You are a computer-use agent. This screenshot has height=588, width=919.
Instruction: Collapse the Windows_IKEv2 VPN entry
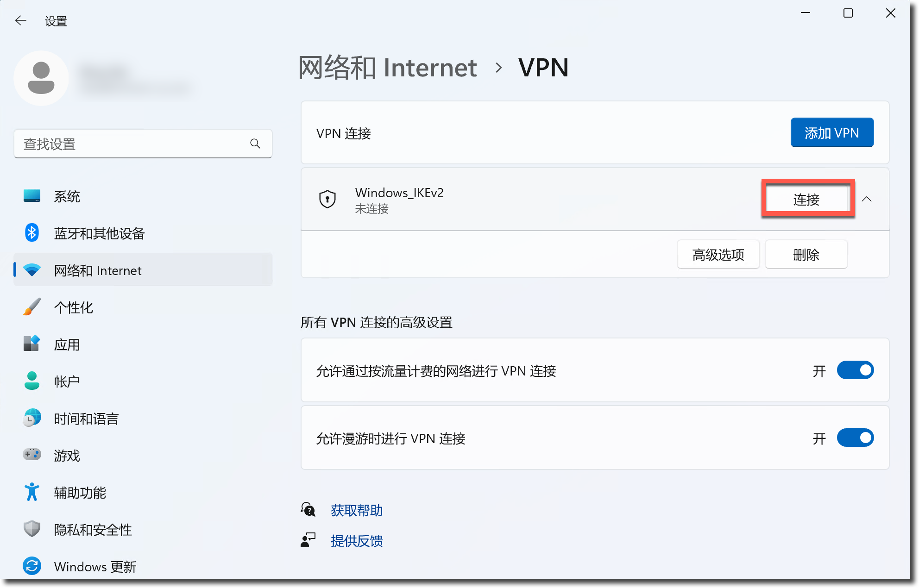(x=867, y=200)
